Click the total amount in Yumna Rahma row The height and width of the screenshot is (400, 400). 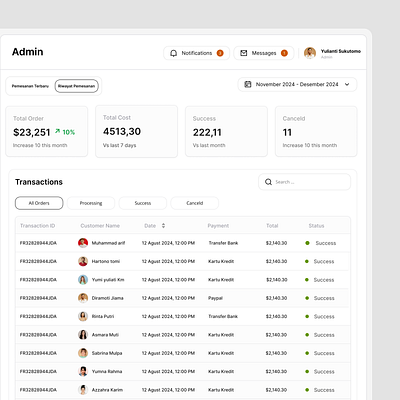point(276,371)
